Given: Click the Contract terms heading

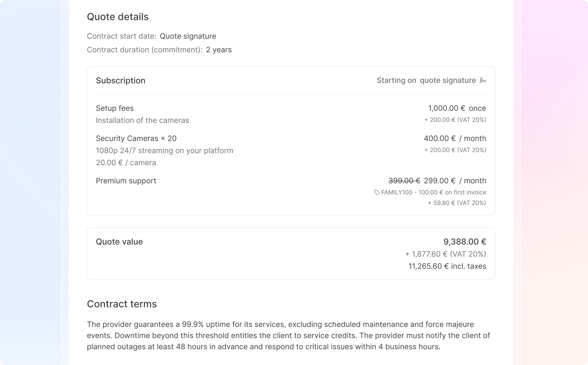Looking at the screenshot, I should [x=122, y=304].
